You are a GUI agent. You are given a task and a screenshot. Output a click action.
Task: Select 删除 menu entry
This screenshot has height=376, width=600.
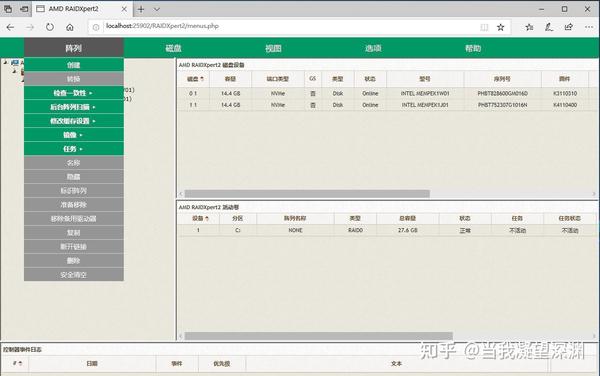coord(73,260)
